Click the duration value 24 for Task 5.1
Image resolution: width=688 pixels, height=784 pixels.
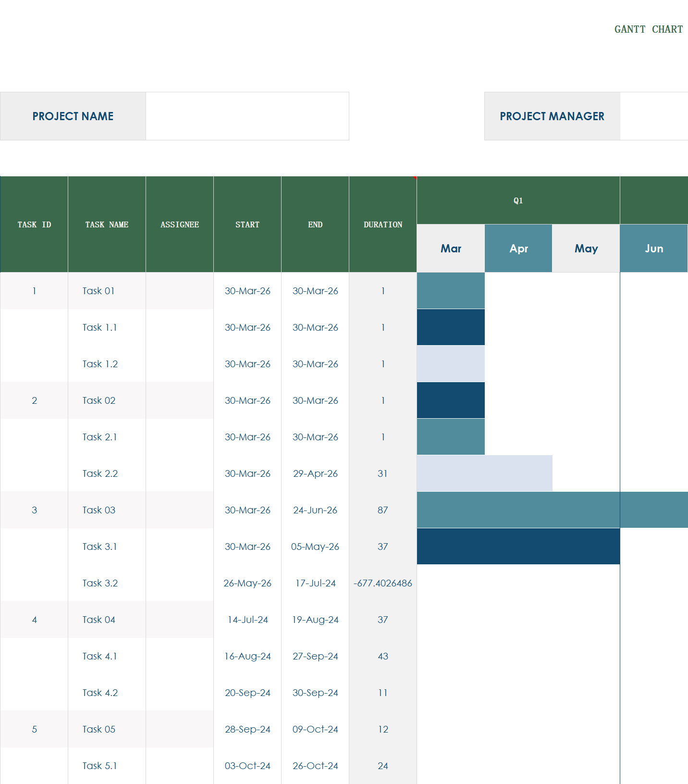click(383, 766)
